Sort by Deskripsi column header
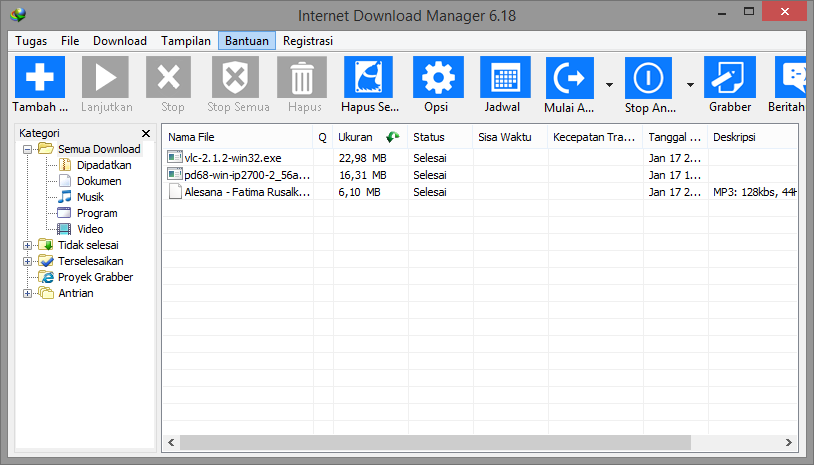This screenshot has width=814, height=465. (x=753, y=137)
